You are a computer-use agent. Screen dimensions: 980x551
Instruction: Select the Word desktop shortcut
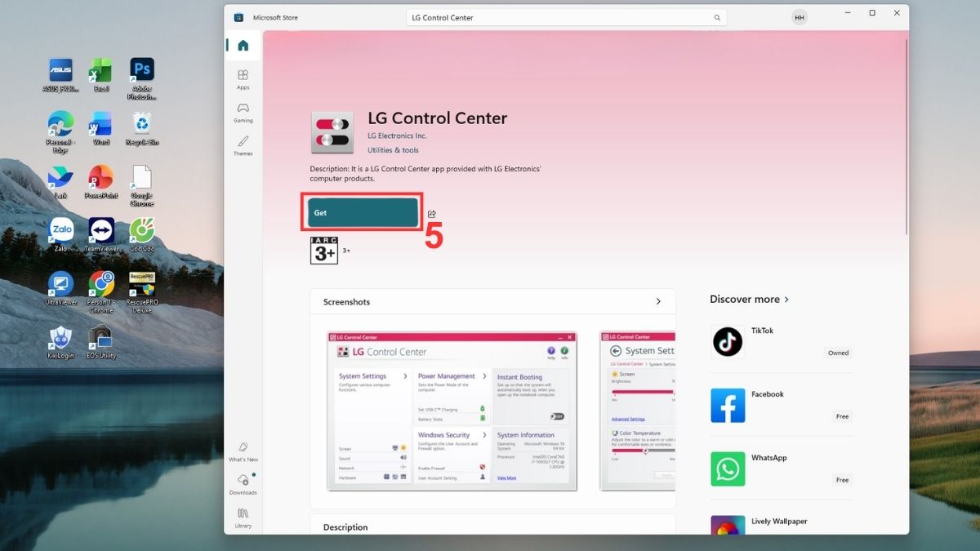coord(101,128)
